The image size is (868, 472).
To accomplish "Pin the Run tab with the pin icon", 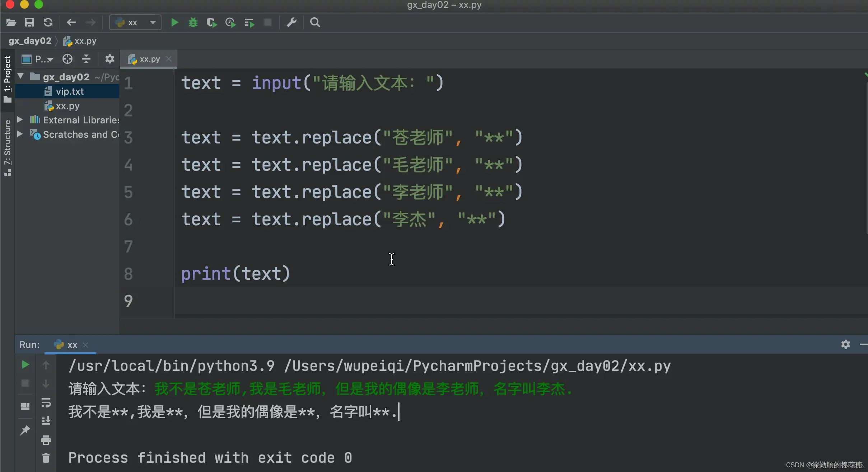I will [25, 430].
